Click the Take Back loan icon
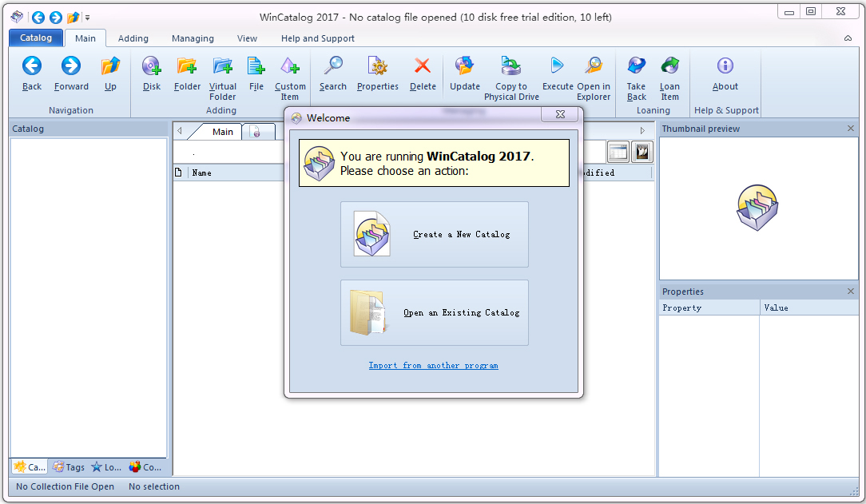Viewport: 866px width, 504px height. click(x=636, y=65)
